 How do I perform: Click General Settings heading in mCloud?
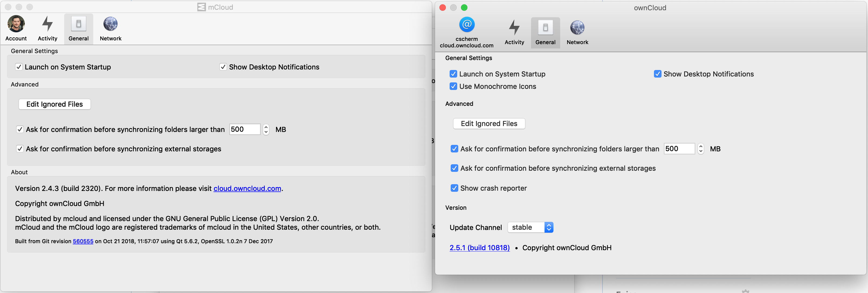point(35,51)
